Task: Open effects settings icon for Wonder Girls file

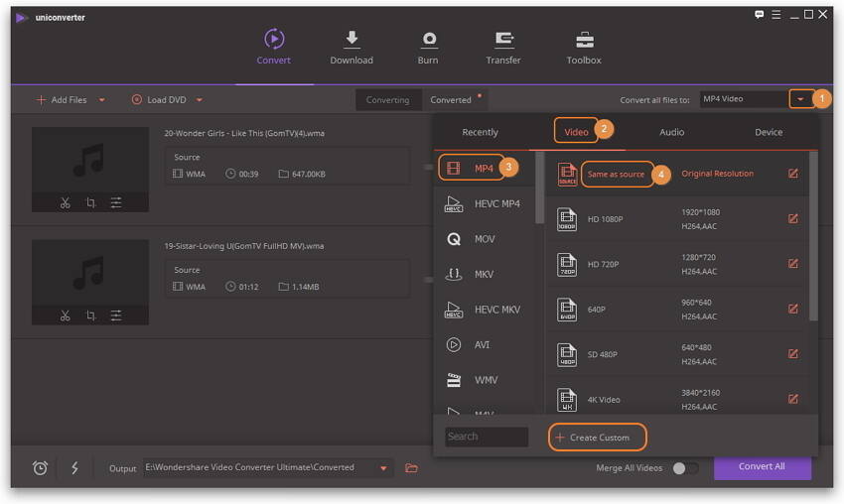Action: click(116, 202)
